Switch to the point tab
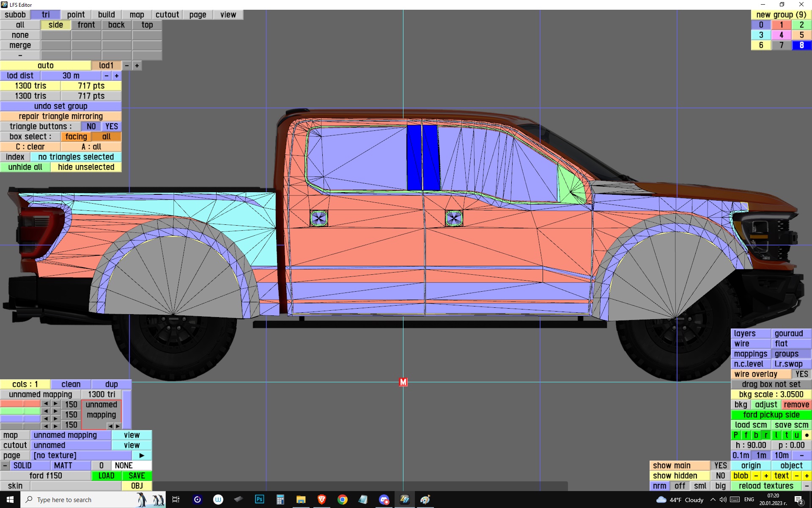Viewport: 812px width, 508px height. [x=76, y=15]
